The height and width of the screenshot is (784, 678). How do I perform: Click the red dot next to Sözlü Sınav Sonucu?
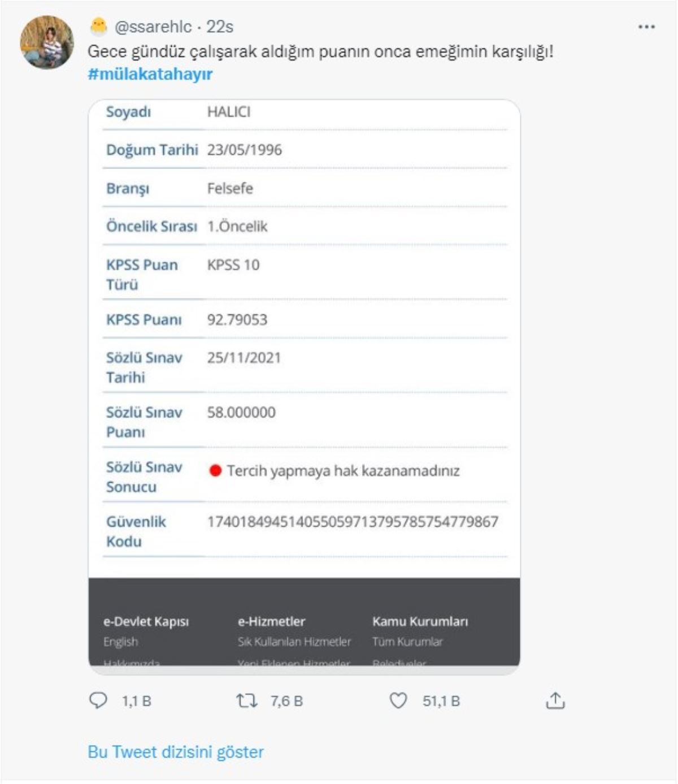(216, 470)
